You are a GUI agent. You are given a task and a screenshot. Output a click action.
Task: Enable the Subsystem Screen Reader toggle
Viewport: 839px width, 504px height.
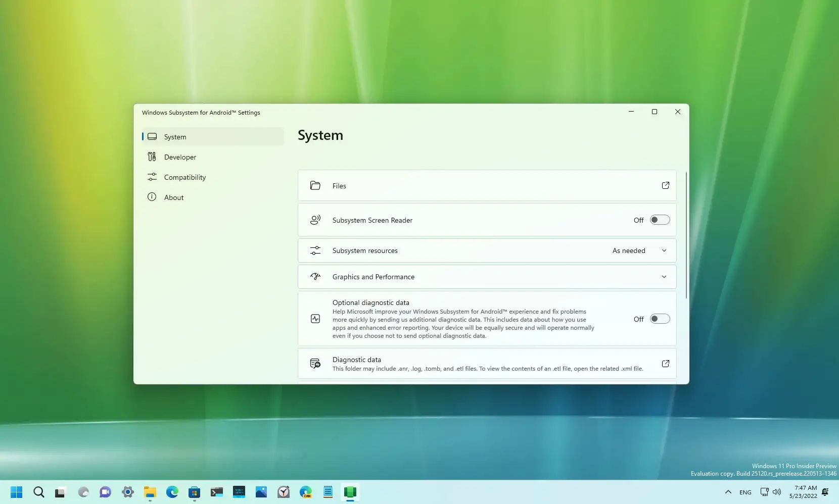659,220
